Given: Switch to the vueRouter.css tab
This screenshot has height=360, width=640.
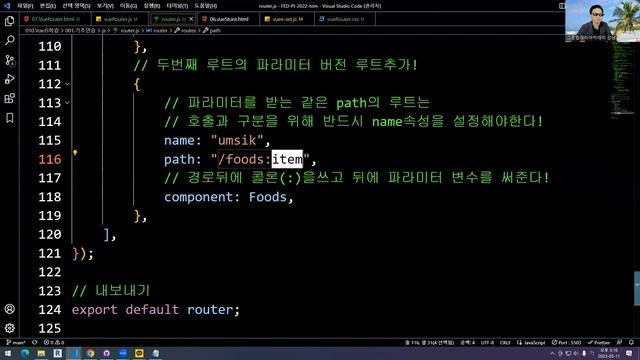Looking at the screenshot, I should point(344,19).
